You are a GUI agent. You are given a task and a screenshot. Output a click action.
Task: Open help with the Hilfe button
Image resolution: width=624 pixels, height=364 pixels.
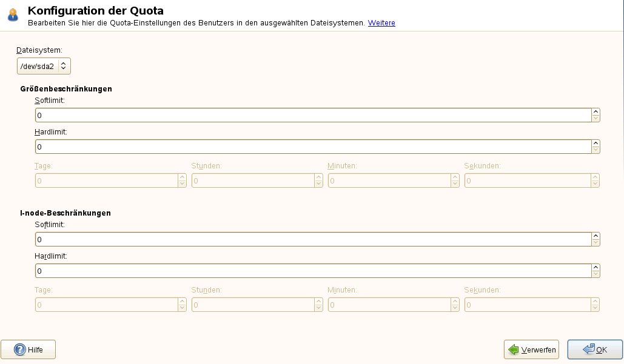(29, 349)
